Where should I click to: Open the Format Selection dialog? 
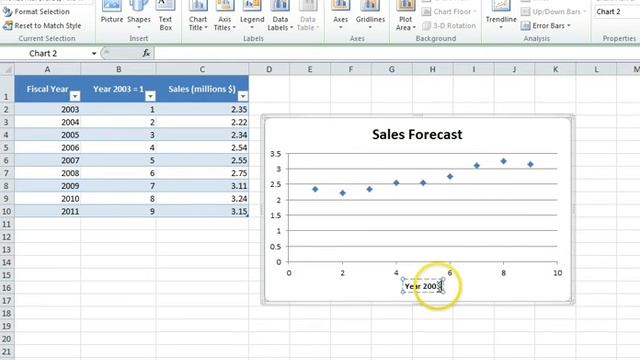click(36, 11)
